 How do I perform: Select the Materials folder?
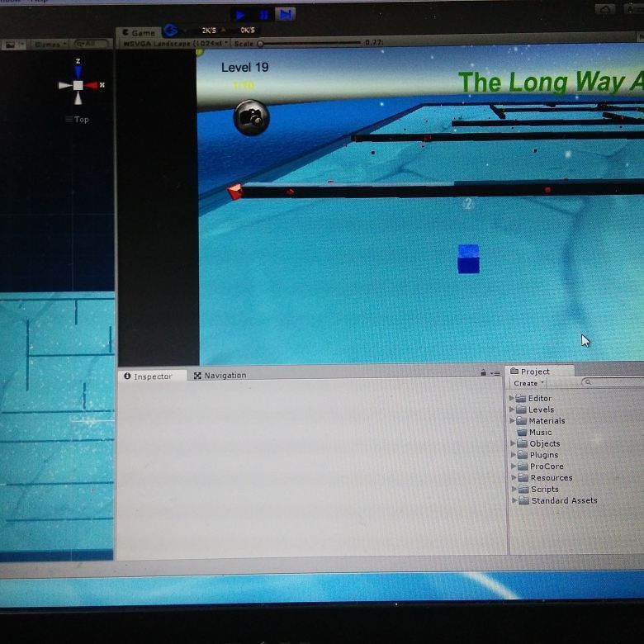[541, 420]
